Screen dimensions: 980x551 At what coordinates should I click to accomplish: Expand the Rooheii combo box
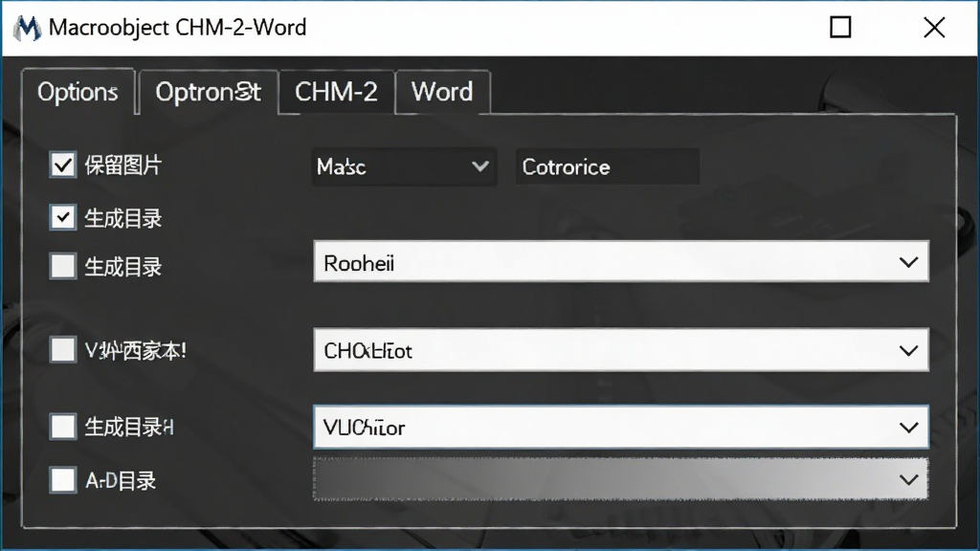tap(620, 262)
